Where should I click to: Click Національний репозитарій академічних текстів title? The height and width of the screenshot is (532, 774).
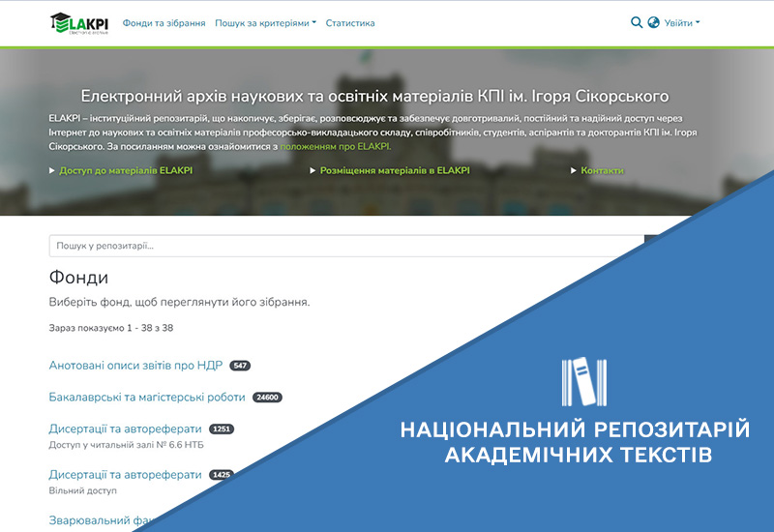[576, 442]
